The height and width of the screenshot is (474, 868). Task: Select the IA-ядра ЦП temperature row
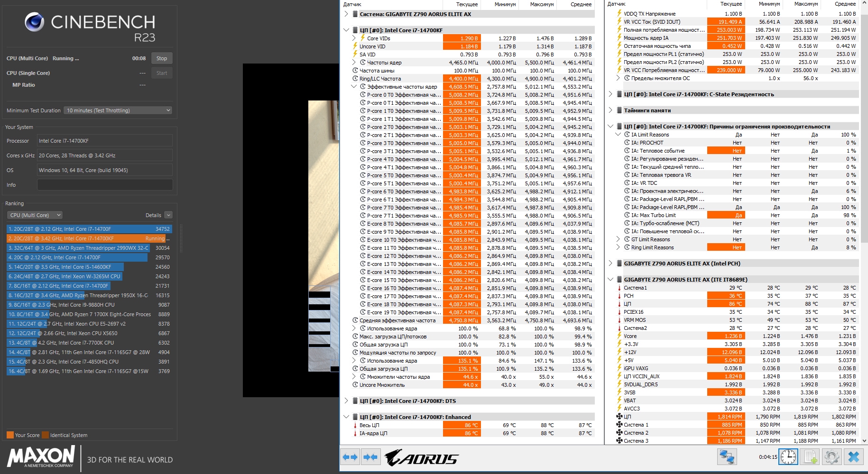tap(468, 433)
